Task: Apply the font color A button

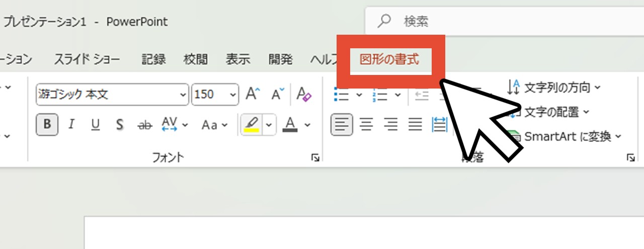Action: (290, 124)
